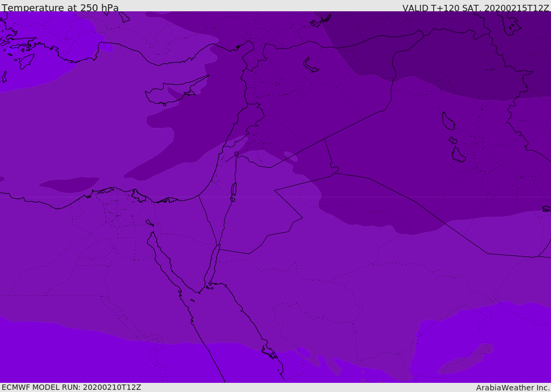Viewport: 551px width, 392px height.
Task: Click the 'ArabiaWeather Inc' credit text
Action: coord(512,388)
